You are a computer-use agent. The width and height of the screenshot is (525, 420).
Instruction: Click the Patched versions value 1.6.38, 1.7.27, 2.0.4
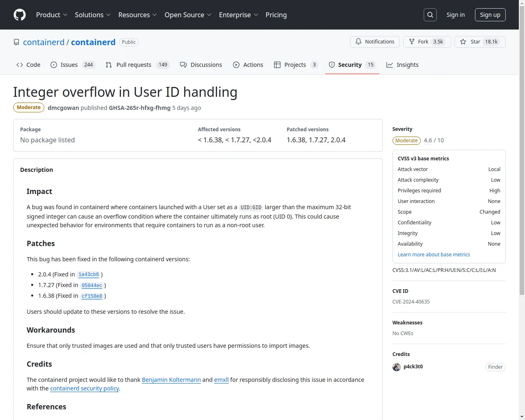[x=316, y=140]
